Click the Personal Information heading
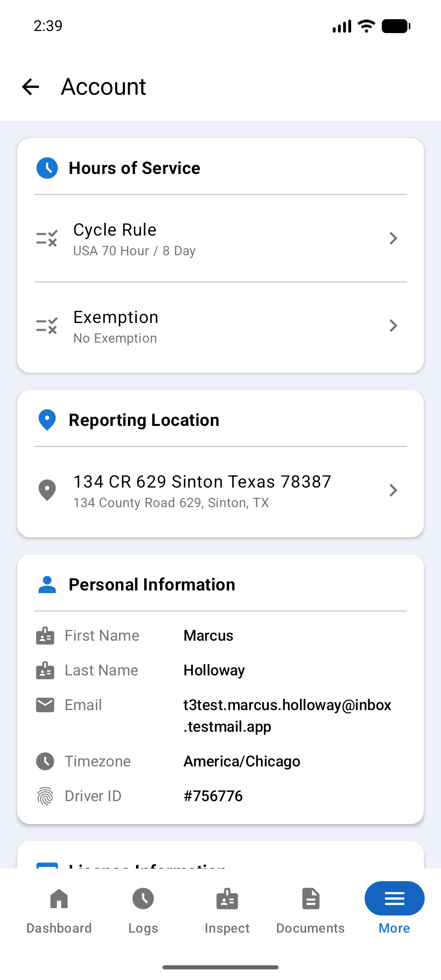This screenshot has width=441, height=980. pyautogui.click(x=152, y=585)
